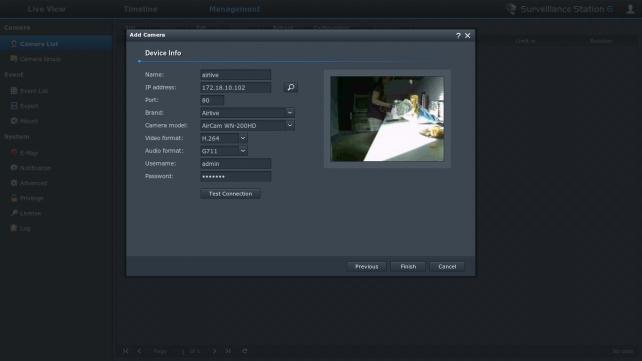
Task: Select Camera Group in the sidebar
Action: pyautogui.click(x=56, y=59)
